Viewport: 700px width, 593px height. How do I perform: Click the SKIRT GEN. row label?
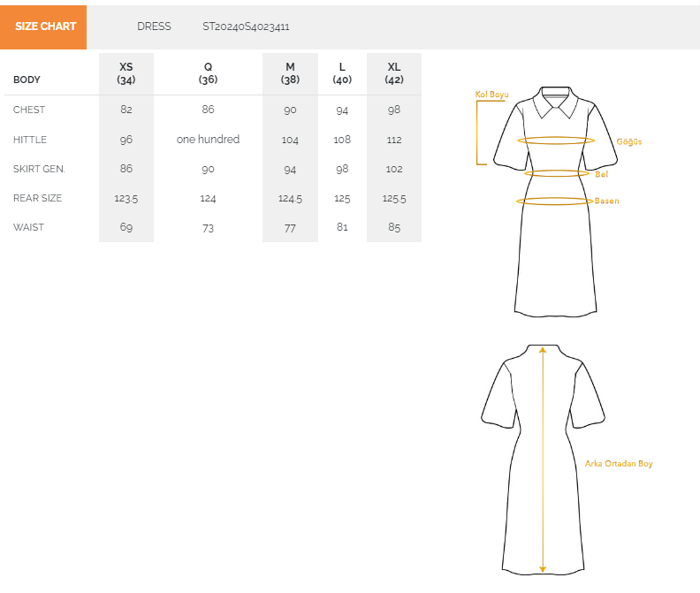pyautogui.click(x=39, y=169)
